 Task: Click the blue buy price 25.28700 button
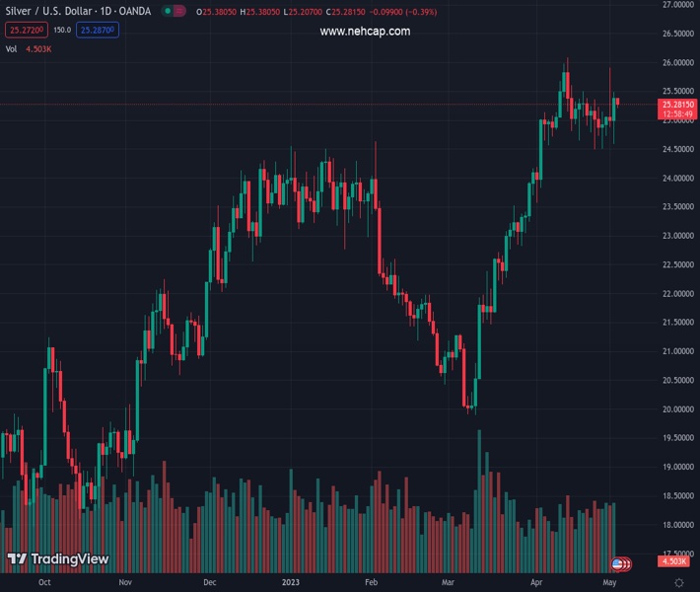tap(99, 31)
